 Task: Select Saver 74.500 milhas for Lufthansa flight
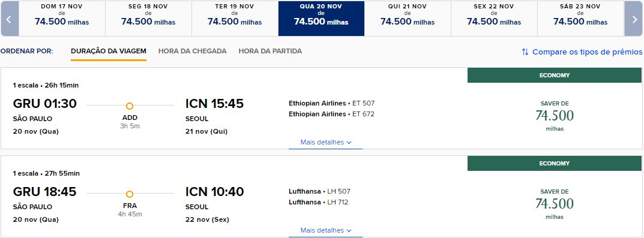coord(555,204)
